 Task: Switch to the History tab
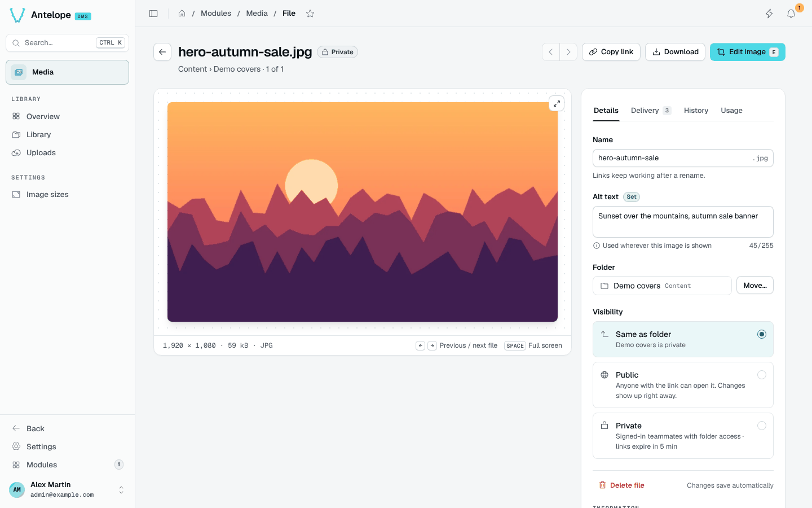tap(696, 111)
